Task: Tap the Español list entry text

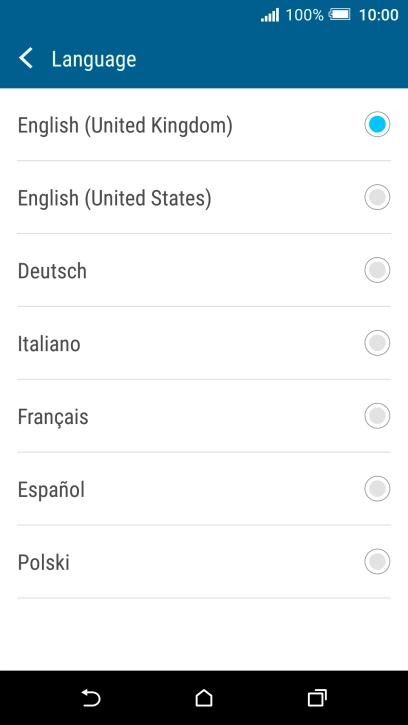Action: click(51, 490)
